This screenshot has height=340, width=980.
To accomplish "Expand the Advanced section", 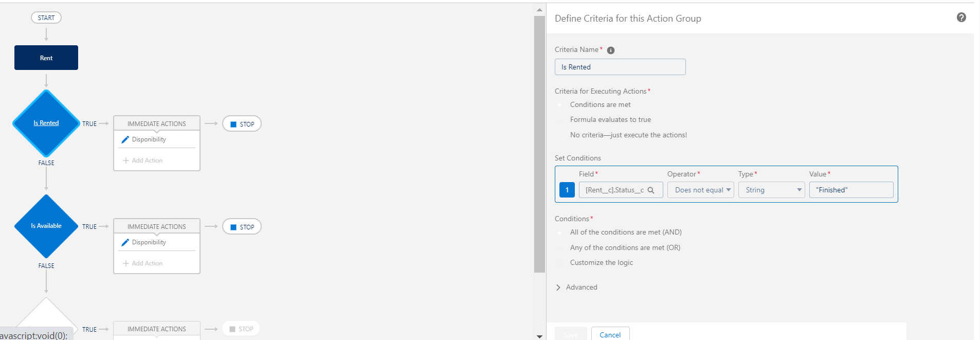I will coord(558,288).
